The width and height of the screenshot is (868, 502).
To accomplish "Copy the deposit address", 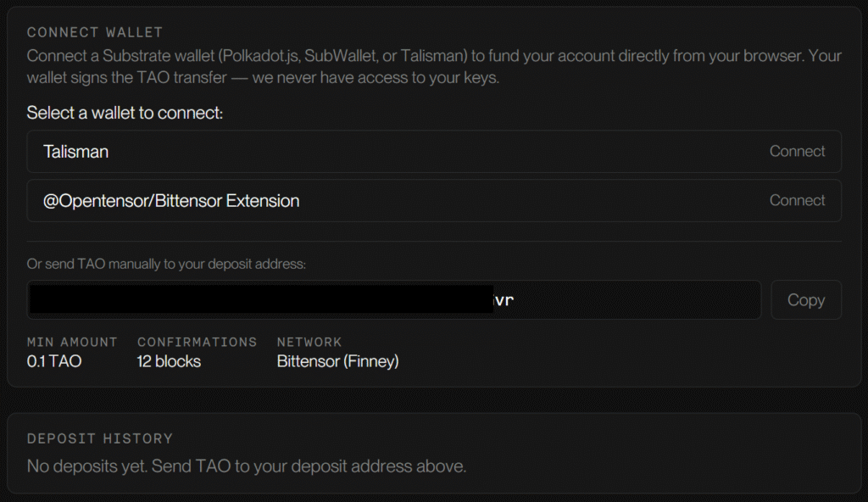I will coord(805,300).
